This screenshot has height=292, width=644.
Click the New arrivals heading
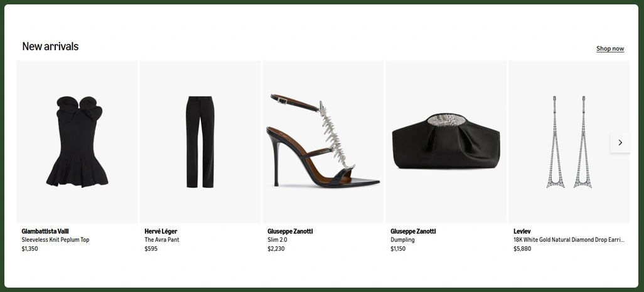tap(50, 46)
